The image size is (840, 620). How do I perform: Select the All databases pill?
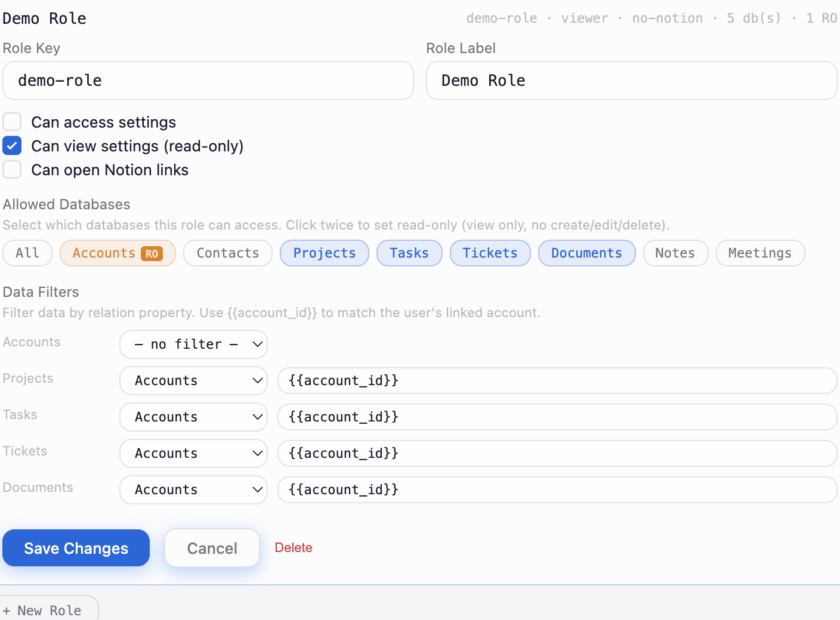(27, 253)
